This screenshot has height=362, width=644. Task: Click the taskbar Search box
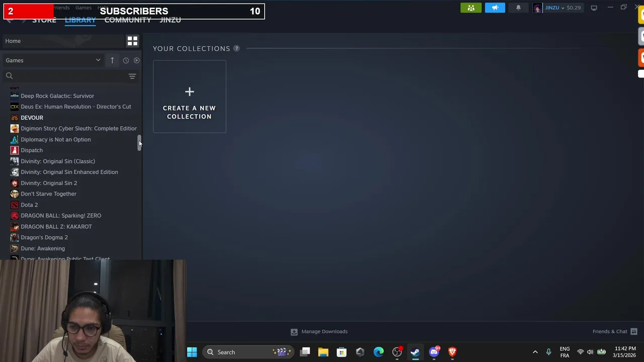(x=248, y=352)
